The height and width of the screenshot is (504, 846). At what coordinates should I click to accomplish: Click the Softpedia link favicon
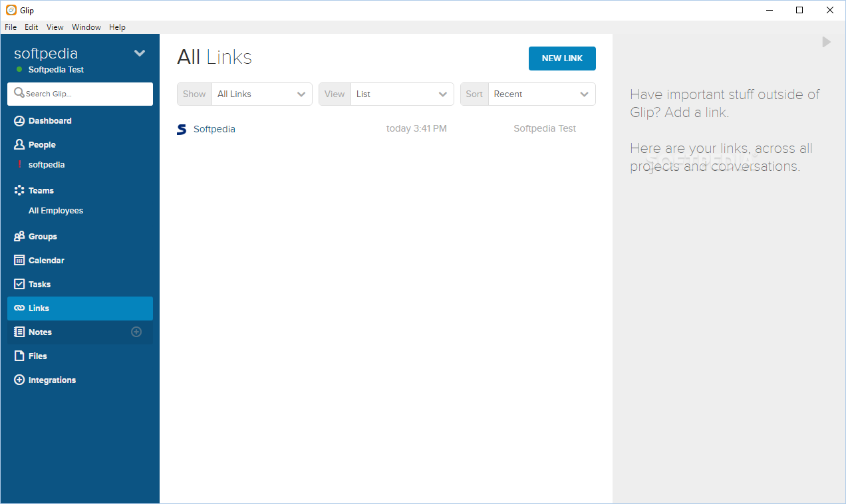[182, 129]
